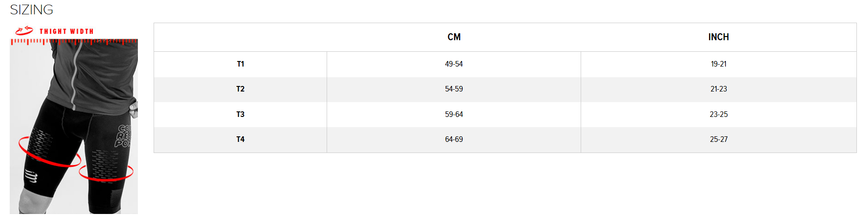Click the "THIGHT WIDTH" red label
This screenshot has width=868, height=220.
(67, 31)
